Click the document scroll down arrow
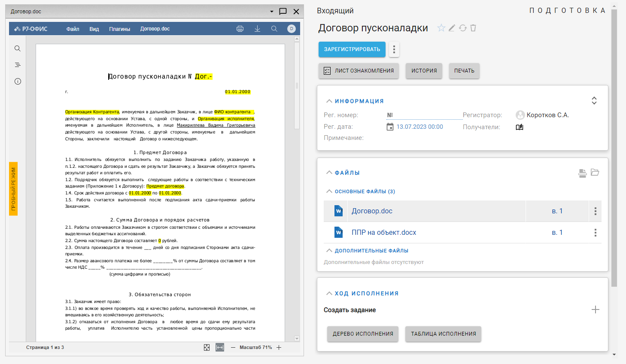The width and height of the screenshot is (626, 364). (x=297, y=339)
